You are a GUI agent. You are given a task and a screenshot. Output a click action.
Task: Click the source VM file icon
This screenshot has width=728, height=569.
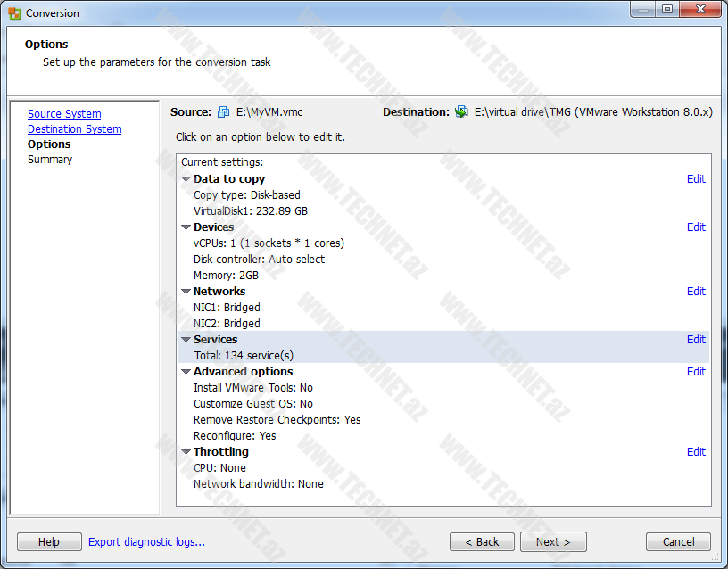click(x=223, y=112)
